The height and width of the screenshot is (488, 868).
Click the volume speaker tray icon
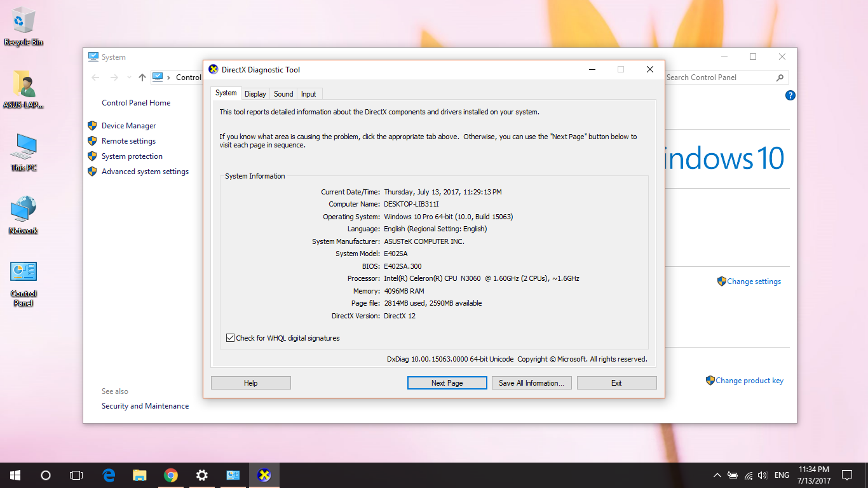(x=763, y=475)
